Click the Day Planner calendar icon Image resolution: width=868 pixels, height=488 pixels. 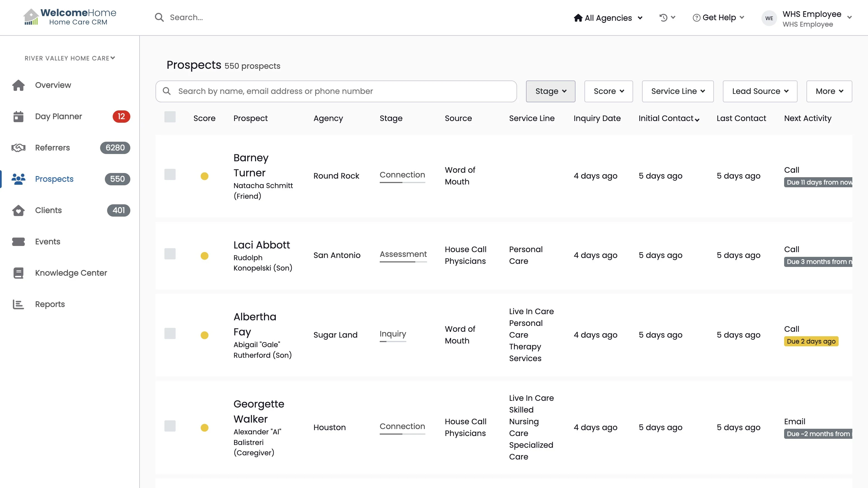click(x=18, y=117)
